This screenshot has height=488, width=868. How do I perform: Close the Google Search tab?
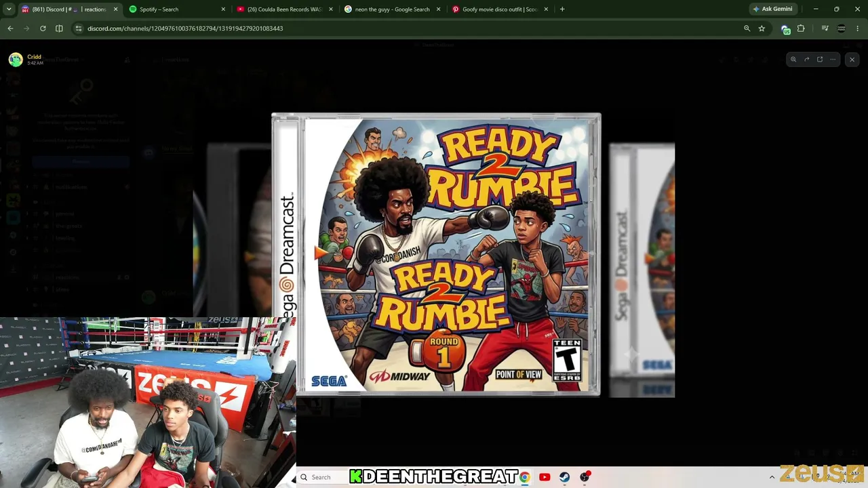(x=438, y=9)
